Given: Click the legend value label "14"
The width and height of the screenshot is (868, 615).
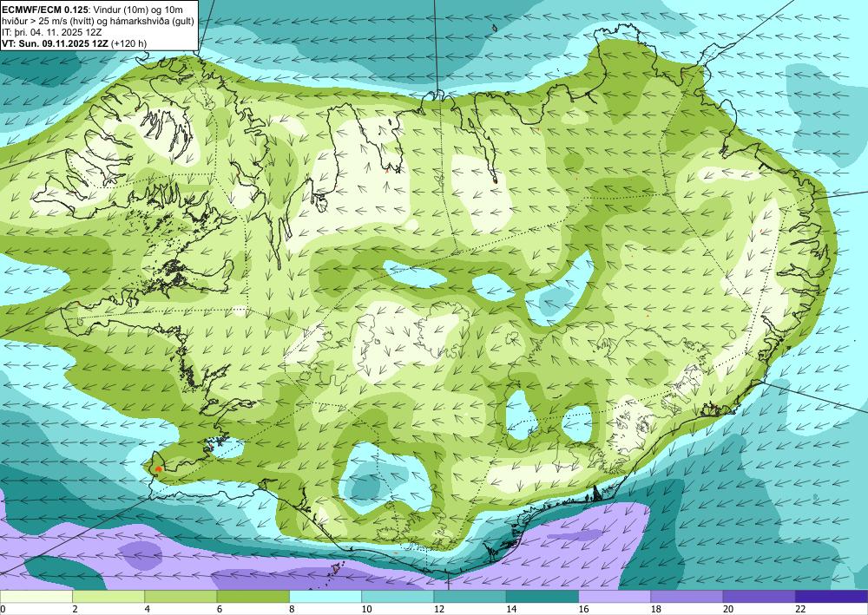Looking at the screenshot, I should point(511,610).
